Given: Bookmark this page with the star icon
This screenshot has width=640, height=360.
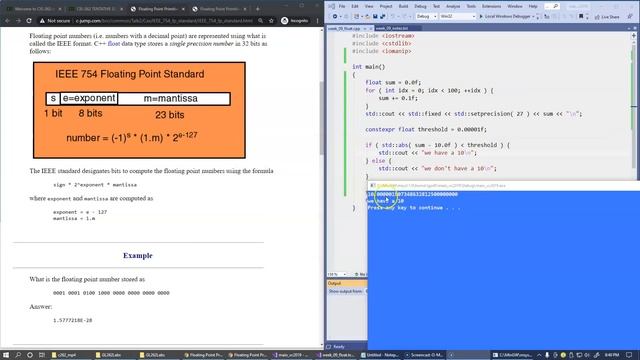Looking at the screenshot, I should click(271, 20).
